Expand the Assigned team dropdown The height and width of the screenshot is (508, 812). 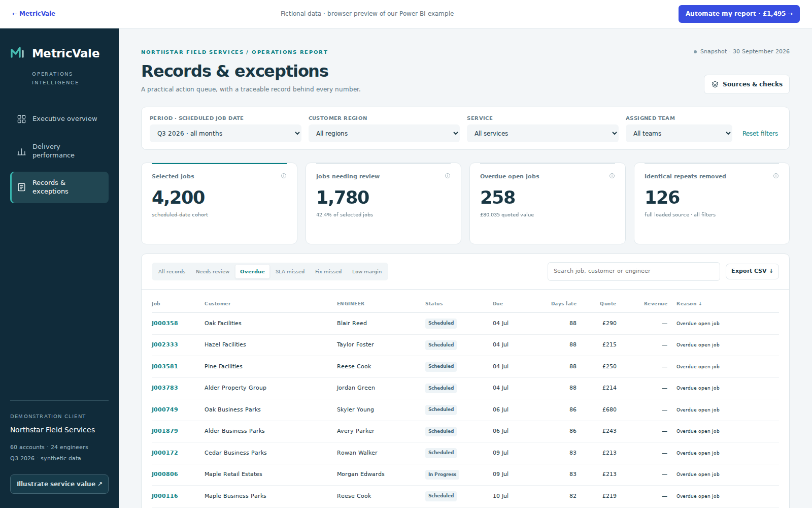[679, 134]
